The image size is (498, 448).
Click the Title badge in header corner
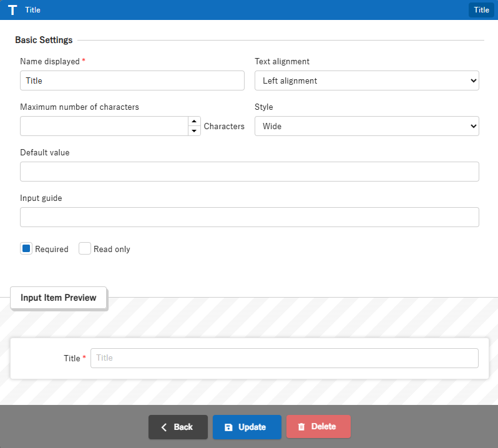click(481, 10)
